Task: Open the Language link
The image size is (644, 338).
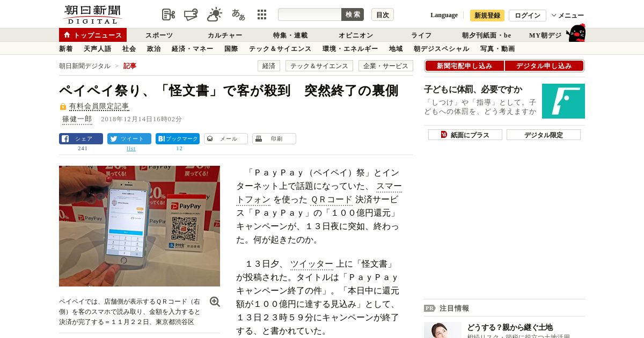Action: 444,15
